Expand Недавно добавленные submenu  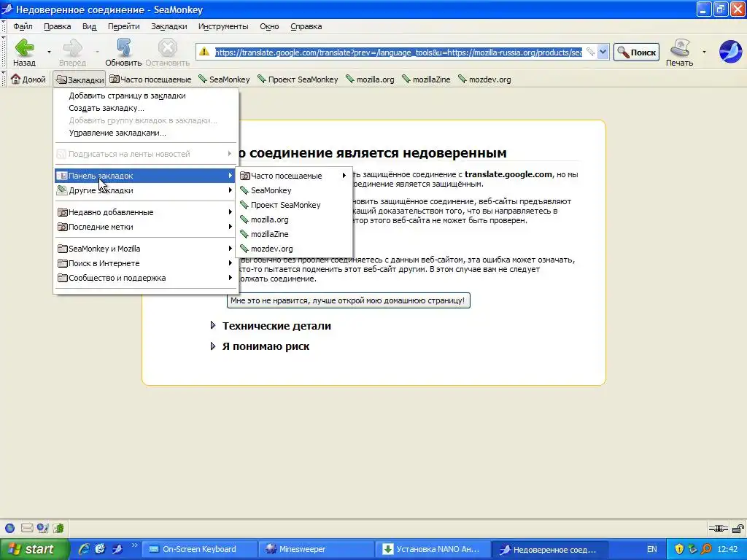145,212
